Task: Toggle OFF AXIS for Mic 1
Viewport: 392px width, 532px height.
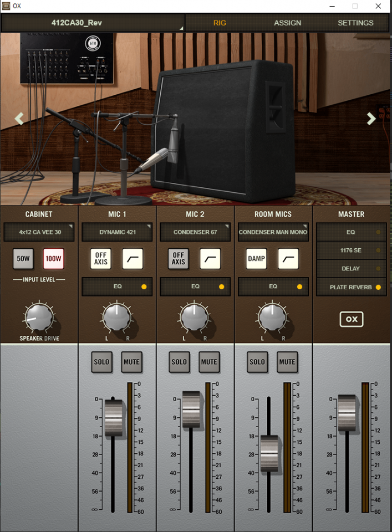Action: (101, 259)
